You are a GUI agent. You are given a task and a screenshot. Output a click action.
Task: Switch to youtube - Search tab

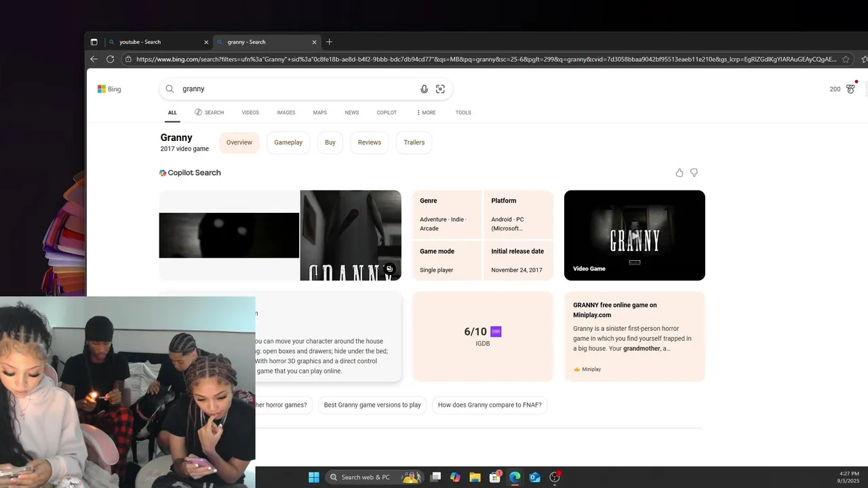point(159,42)
